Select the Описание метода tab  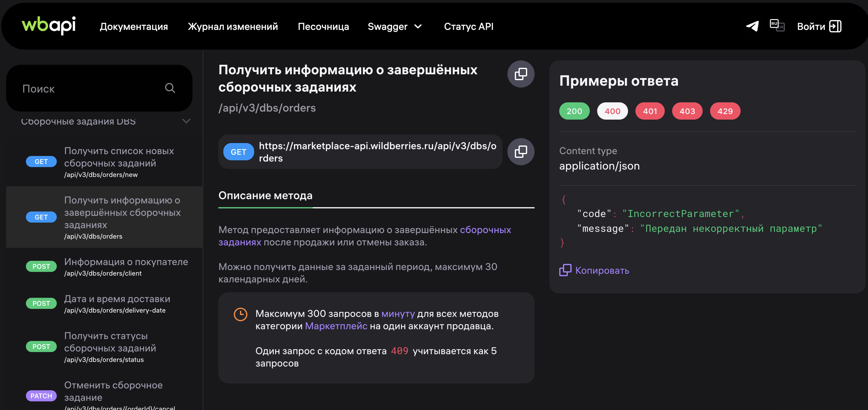pos(265,195)
